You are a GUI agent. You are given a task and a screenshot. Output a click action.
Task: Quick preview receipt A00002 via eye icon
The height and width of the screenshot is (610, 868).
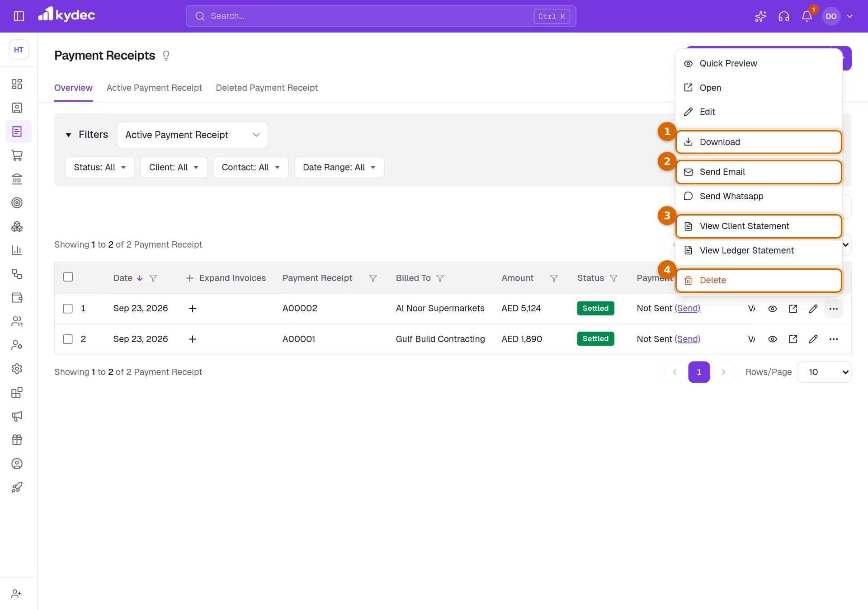[773, 309]
